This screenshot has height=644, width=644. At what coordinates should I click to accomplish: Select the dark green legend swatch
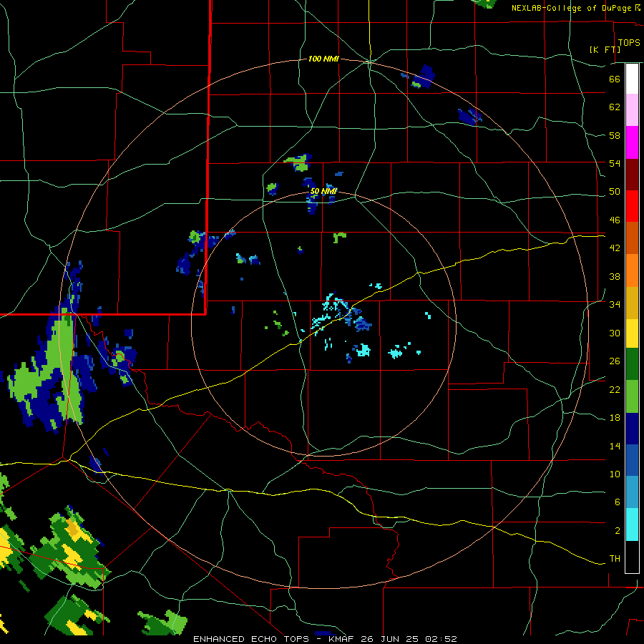[632, 364]
